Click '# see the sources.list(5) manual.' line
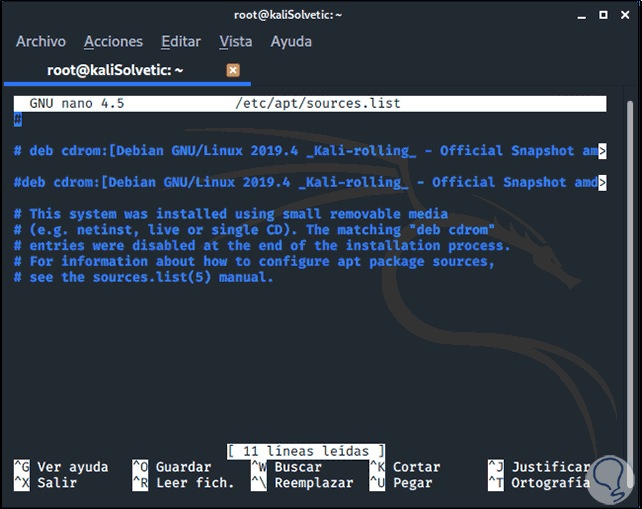 [x=143, y=278]
